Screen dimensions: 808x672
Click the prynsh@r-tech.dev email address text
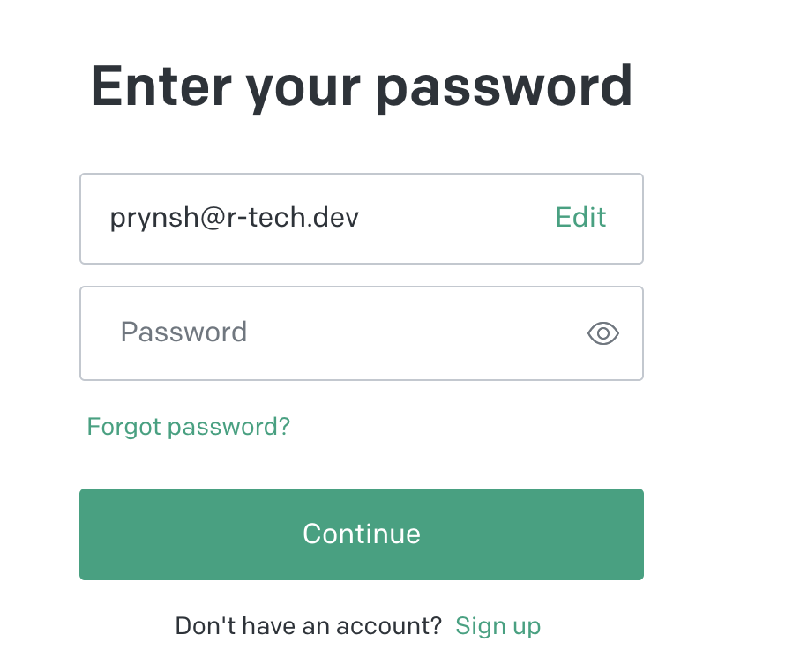pos(234,218)
